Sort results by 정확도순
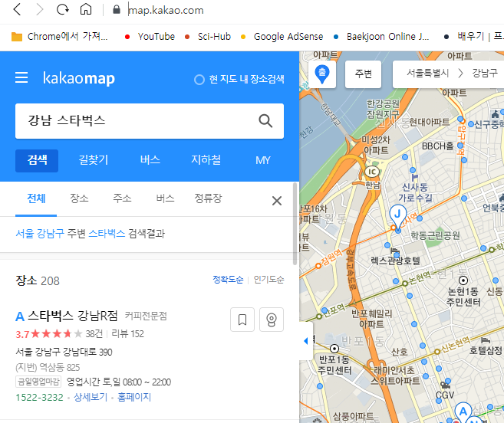Viewport: 504px width, 423px height. [x=228, y=280]
